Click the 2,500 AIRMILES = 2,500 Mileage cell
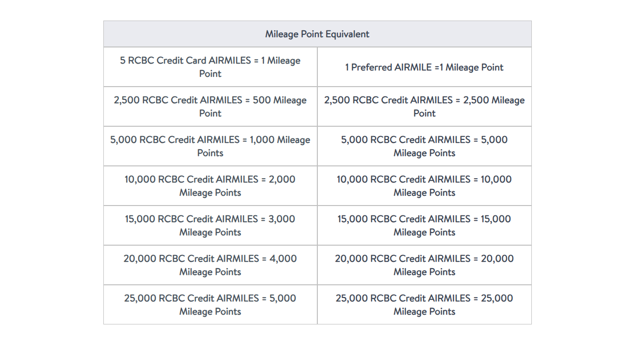 click(424, 107)
